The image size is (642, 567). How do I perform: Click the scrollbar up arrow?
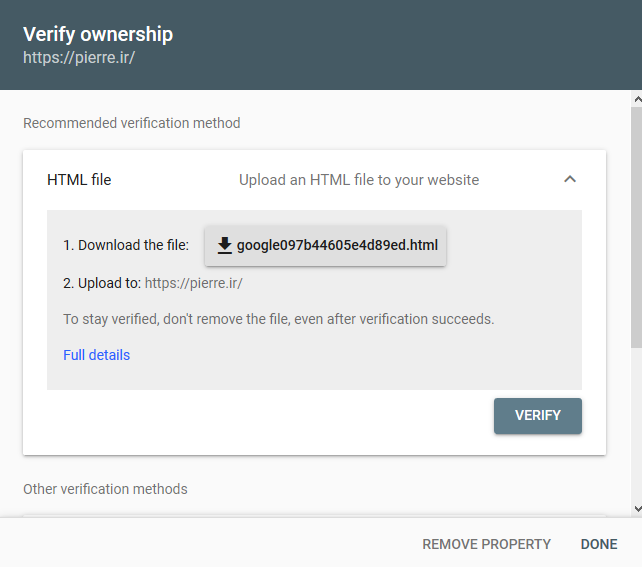636,99
